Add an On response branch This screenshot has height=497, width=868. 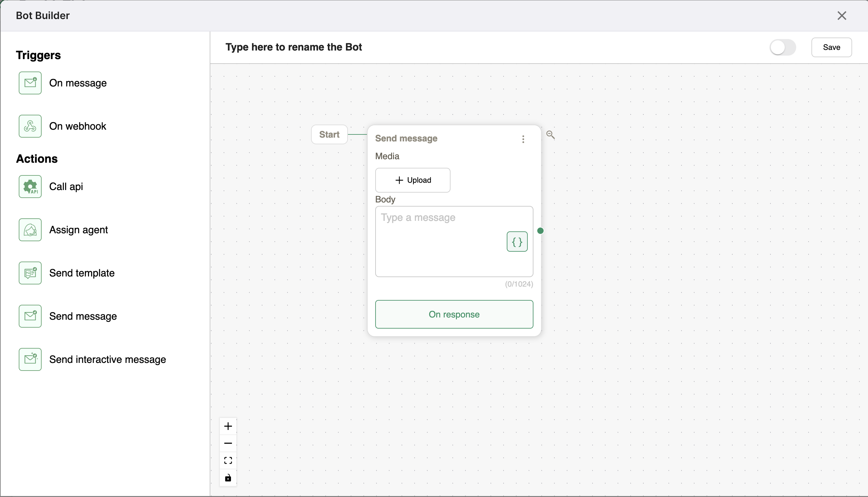[x=454, y=314]
